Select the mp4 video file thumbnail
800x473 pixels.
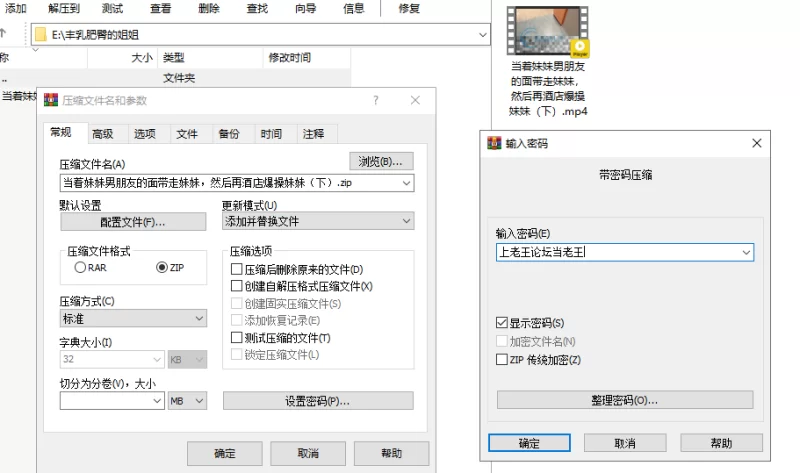pyautogui.click(x=548, y=32)
